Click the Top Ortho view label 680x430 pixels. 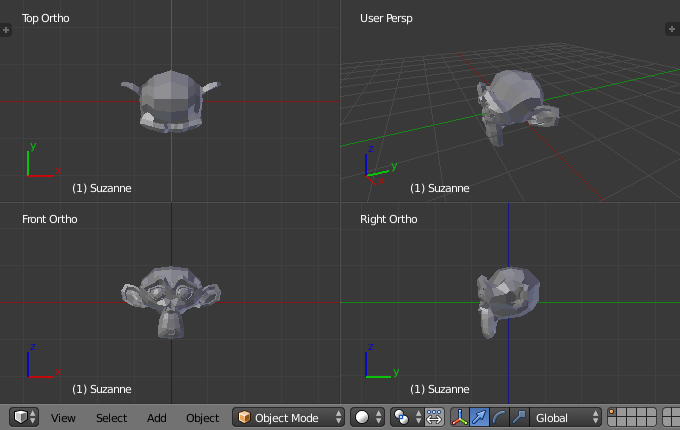click(x=46, y=18)
